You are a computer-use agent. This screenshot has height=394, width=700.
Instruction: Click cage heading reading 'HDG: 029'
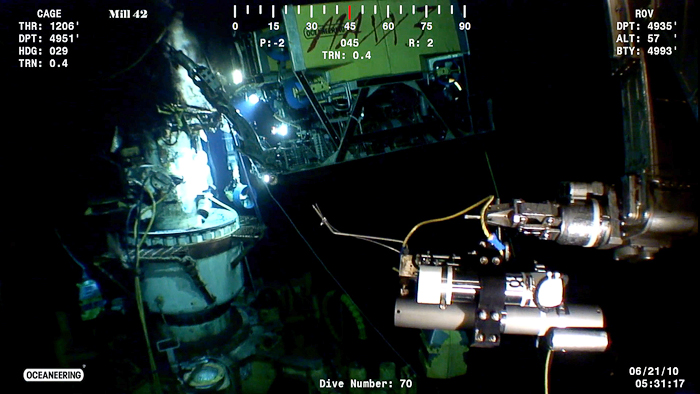click(43, 51)
